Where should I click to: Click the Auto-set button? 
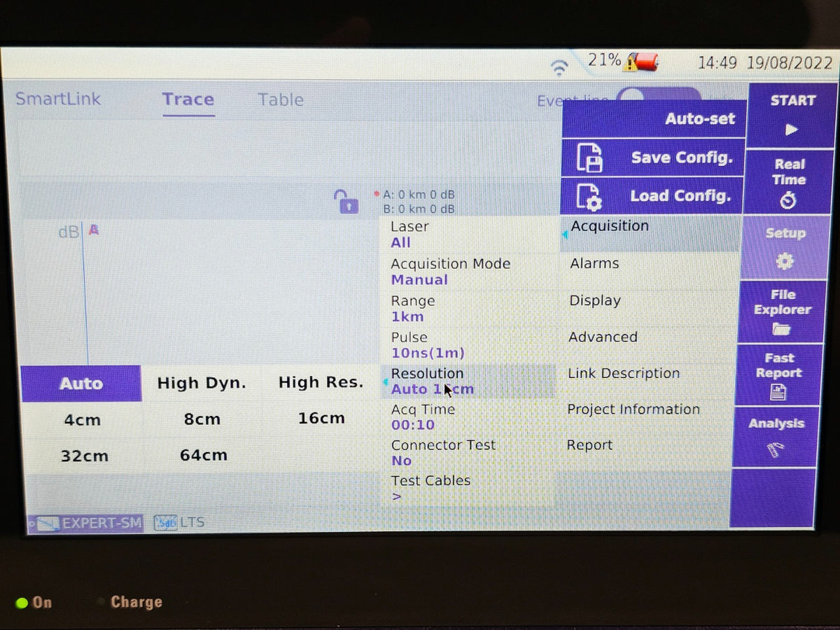pos(655,118)
